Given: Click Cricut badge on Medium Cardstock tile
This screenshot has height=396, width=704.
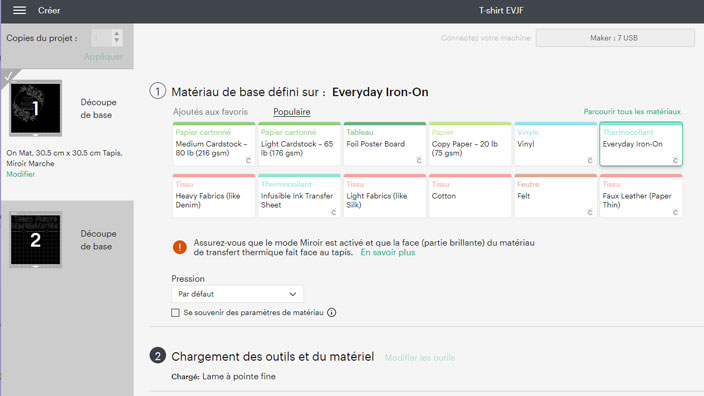Looking at the screenshot, I should coord(248,160).
